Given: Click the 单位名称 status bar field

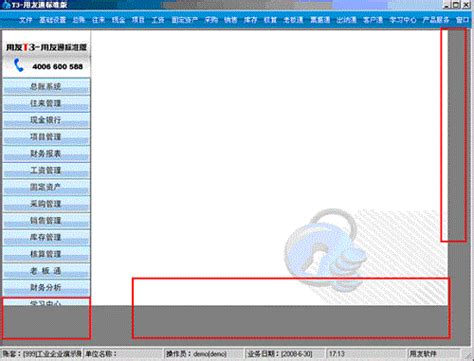Looking at the screenshot, I should 124,354.
